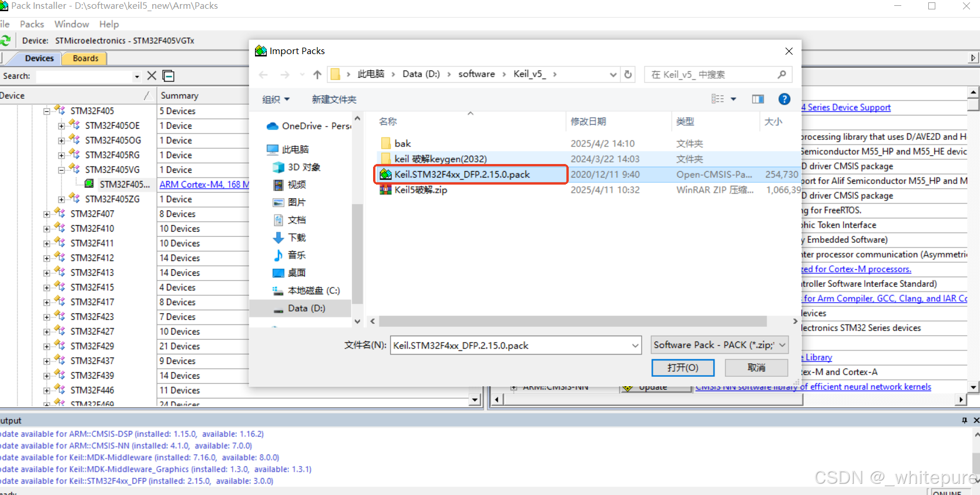Expand the STM32F407 node

coord(46,214)
